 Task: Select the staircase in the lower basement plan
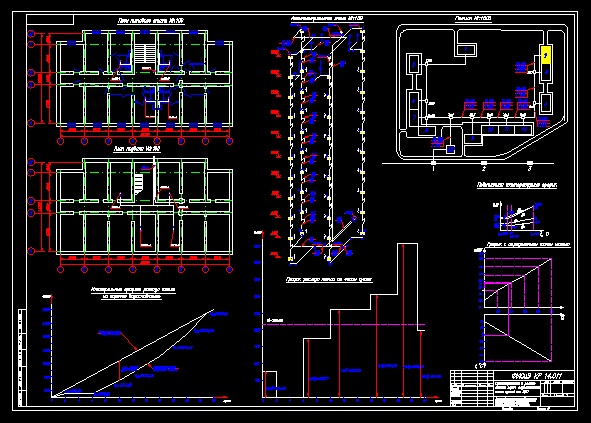[x=139, y=183]
